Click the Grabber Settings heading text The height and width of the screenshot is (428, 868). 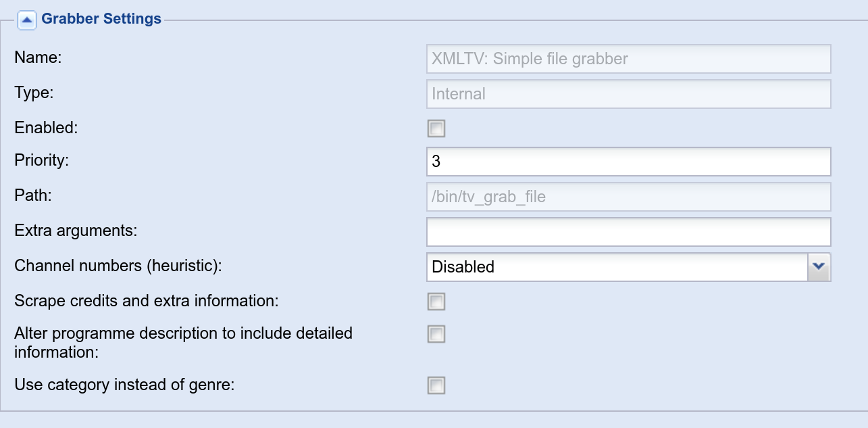coord(101,19)
